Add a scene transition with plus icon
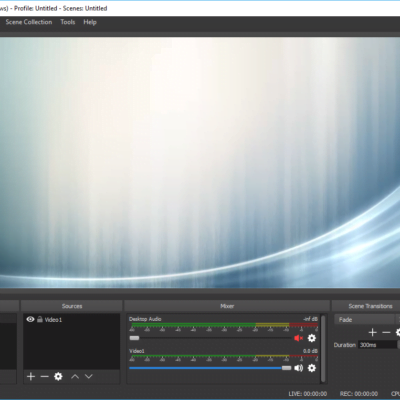 [x=373, y=332]
